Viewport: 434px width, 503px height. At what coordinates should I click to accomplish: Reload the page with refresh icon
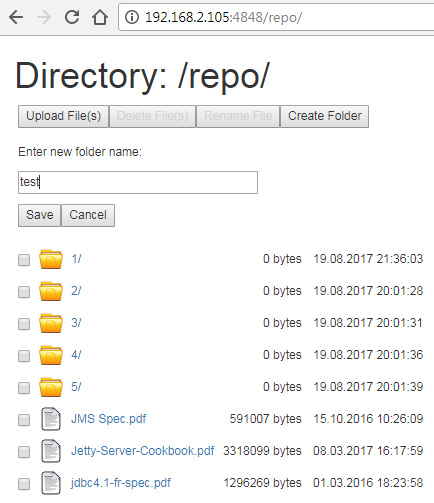point(72,17)
